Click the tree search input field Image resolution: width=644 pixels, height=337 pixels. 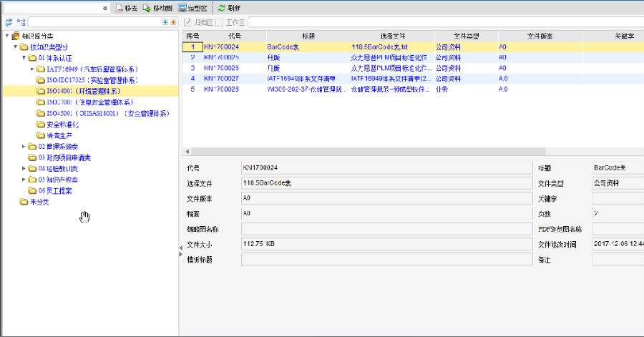93,22
